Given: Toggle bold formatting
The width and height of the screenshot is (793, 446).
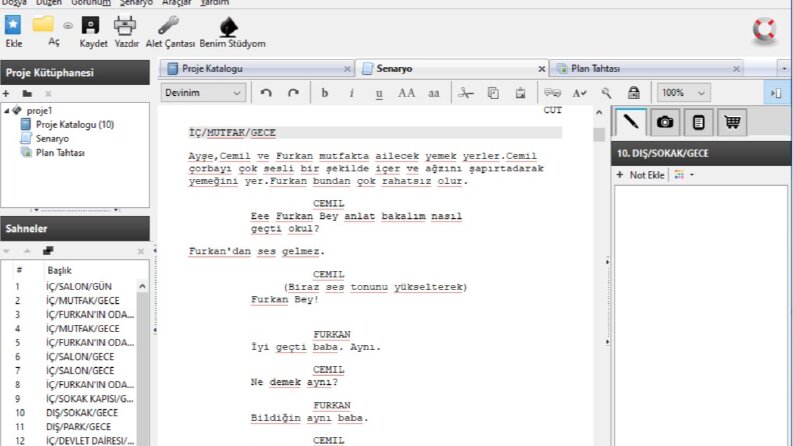Looking at the screenshot, I should click(325, 93).
